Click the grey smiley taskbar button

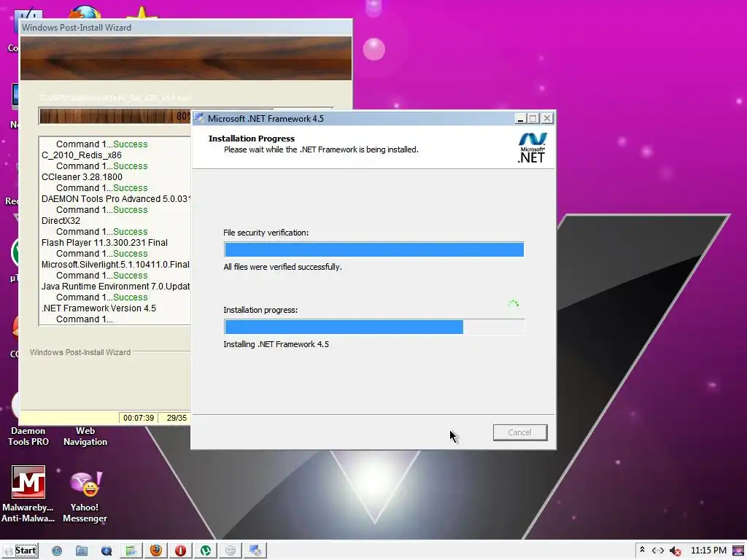point(230,551)
